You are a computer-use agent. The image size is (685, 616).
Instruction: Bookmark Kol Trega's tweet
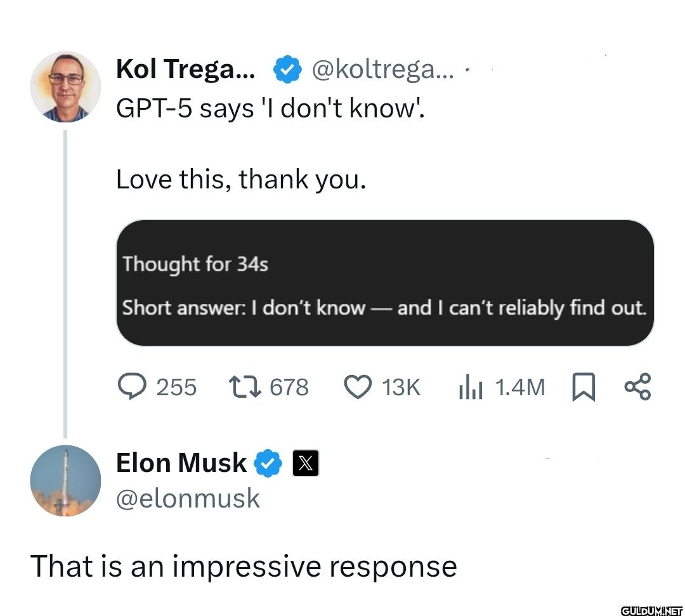pos(584,387)
